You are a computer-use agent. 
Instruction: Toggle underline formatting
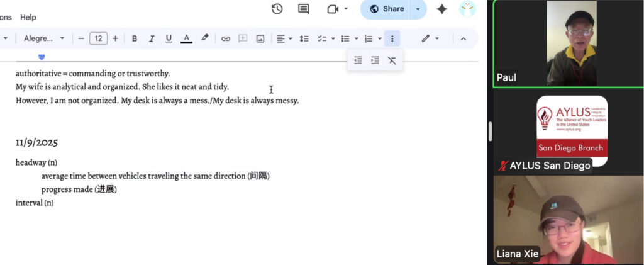(169, 38)
